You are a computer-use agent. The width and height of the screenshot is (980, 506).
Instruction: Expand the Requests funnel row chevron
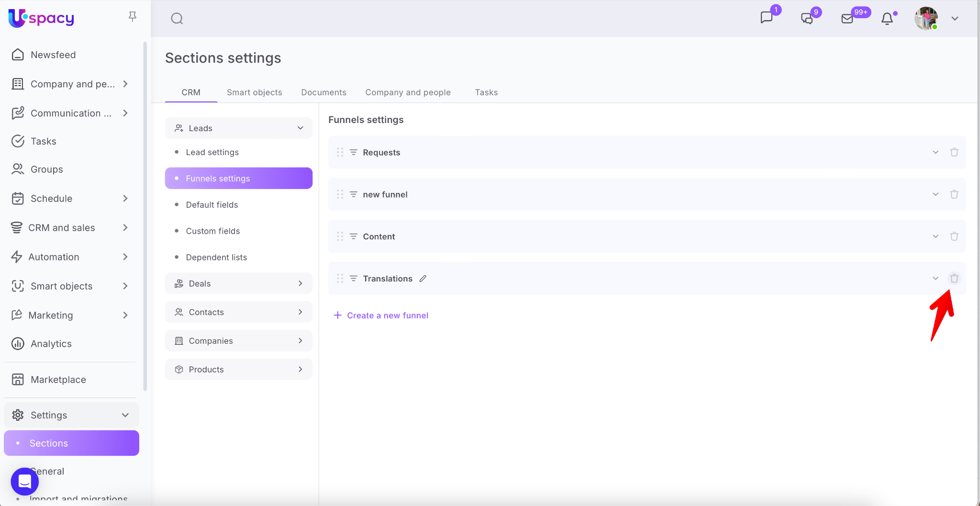pyautogui.click(x=935, y=152)
